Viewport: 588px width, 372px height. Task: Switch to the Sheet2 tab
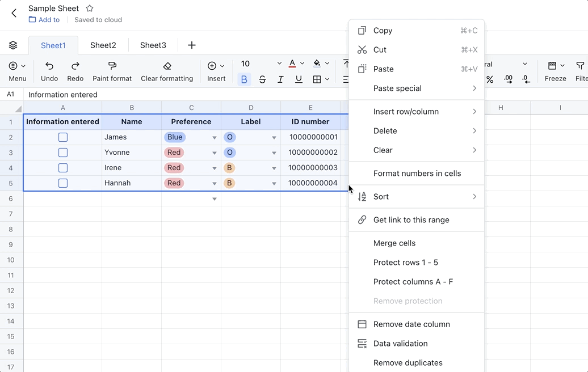pos(103,45)
